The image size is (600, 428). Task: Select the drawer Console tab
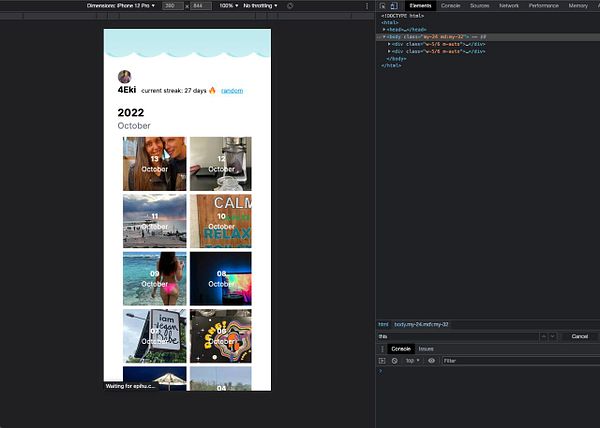pyautogui.click(x=401, y=349)
